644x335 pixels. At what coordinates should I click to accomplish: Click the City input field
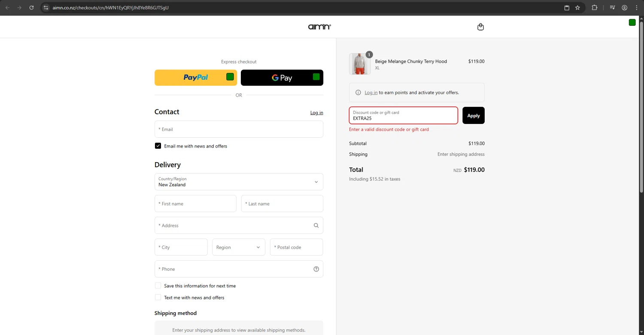[181, 247]
